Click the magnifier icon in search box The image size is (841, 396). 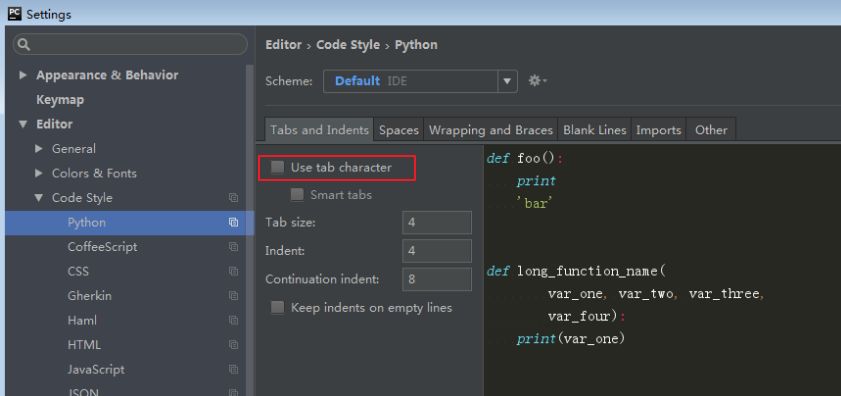24,45
